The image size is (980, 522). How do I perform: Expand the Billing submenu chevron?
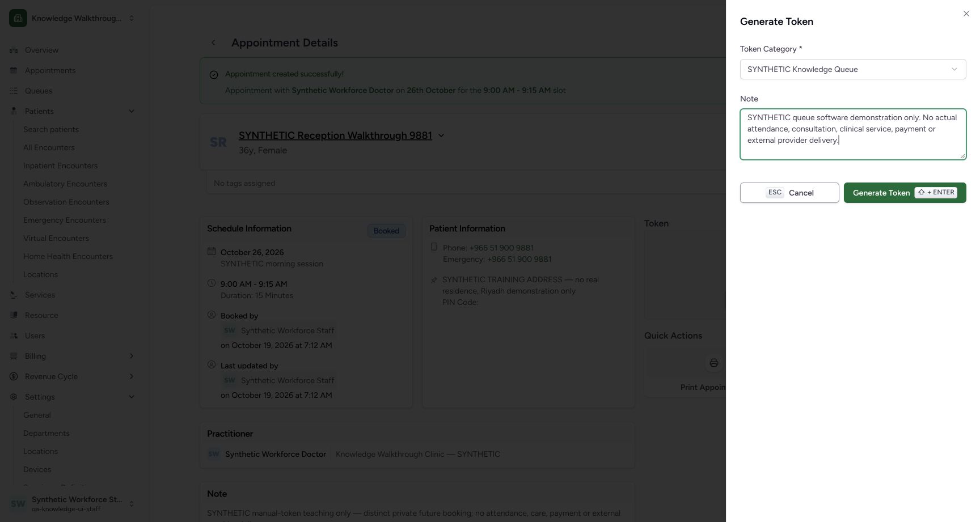click(x=132, y=356)
